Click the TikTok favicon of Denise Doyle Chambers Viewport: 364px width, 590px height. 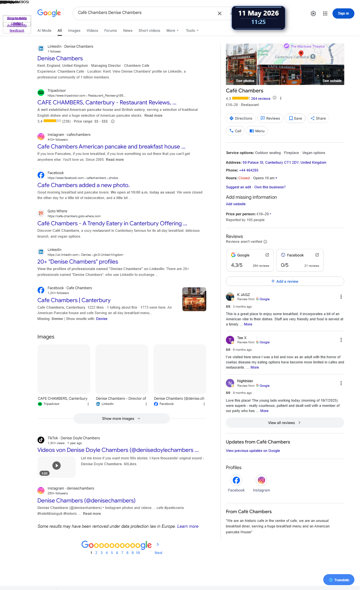click(x=41, y=440)
